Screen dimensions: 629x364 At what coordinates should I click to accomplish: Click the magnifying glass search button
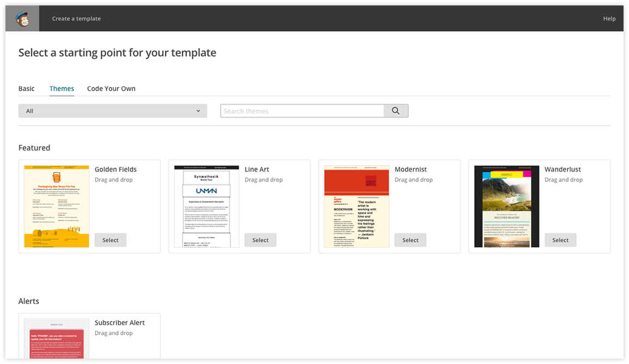[x=396, y=111]
